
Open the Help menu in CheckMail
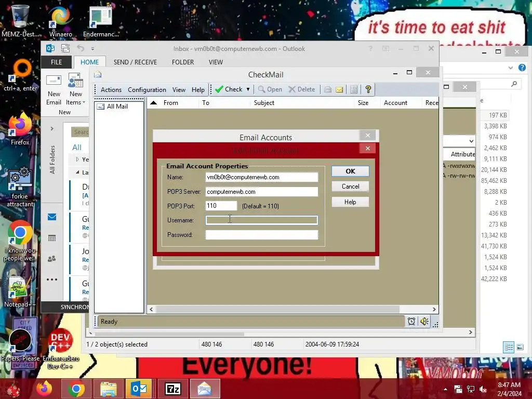click(x=198, y=89)
